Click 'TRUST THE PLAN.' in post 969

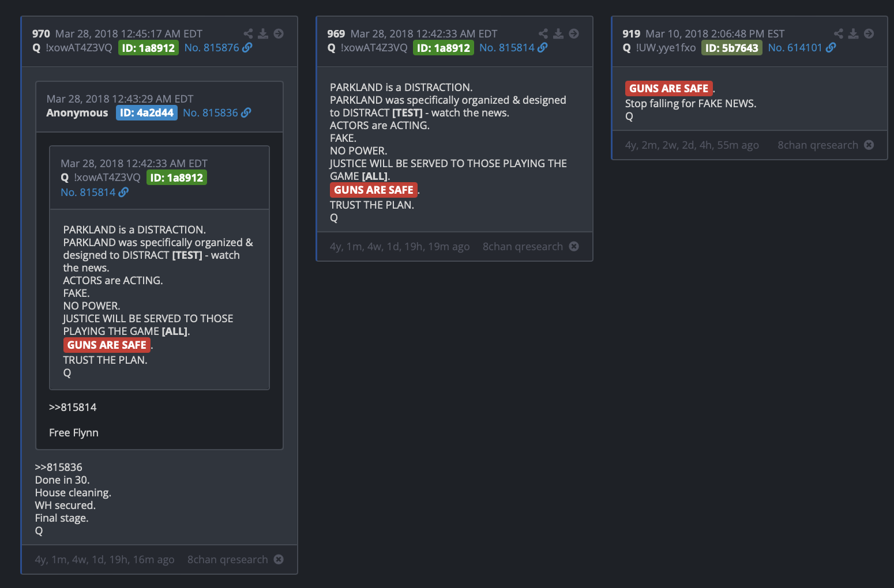coord(372,205)
